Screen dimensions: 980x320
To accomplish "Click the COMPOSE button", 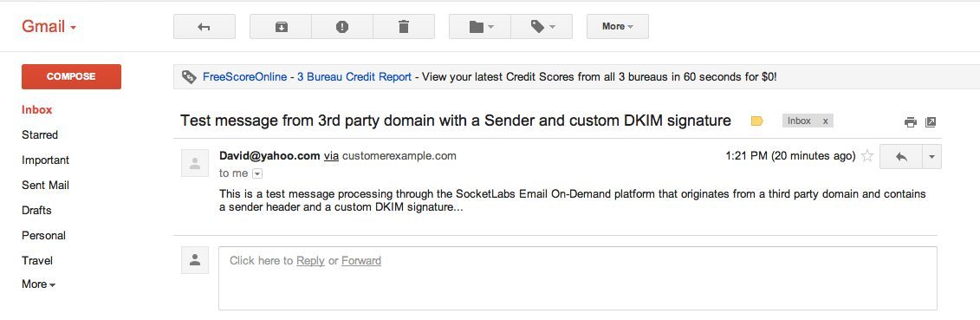I will coord(71,76).
